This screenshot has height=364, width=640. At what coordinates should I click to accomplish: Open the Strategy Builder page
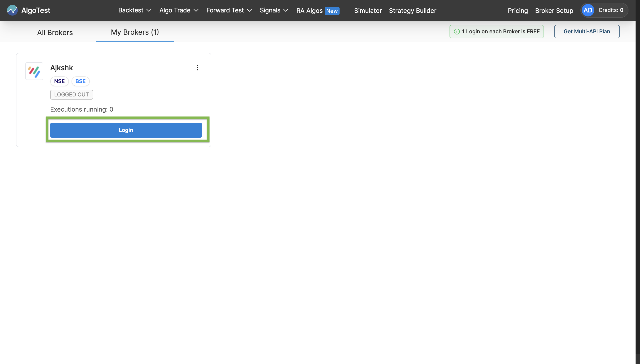point(412,10)
